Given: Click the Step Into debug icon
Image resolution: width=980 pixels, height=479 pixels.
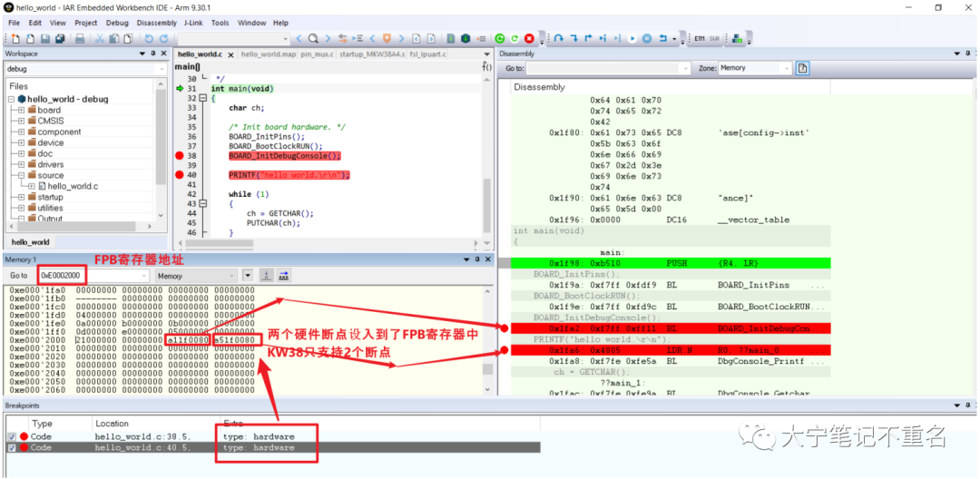Looking at the screenshot, I should pos(573,39).
